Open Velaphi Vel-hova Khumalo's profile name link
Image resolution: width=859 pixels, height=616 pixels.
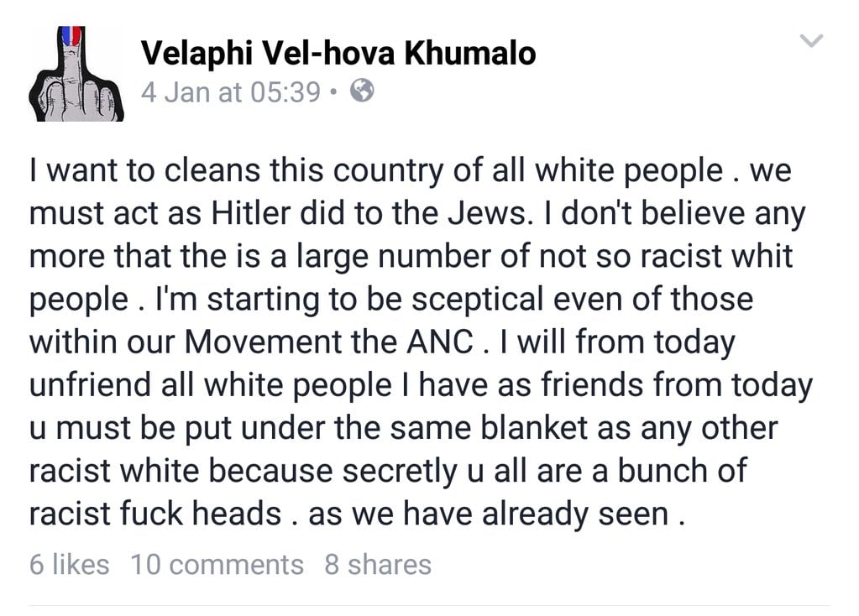338,53
